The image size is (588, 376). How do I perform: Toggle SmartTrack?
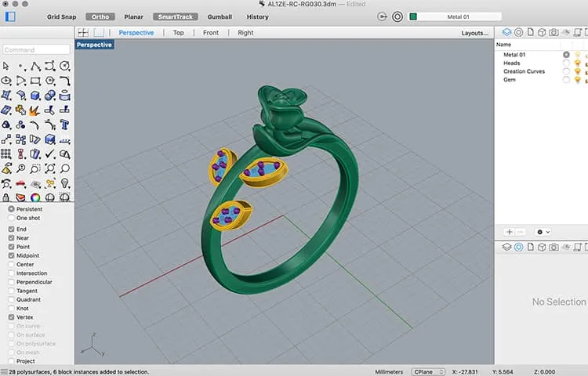point(175,17)
